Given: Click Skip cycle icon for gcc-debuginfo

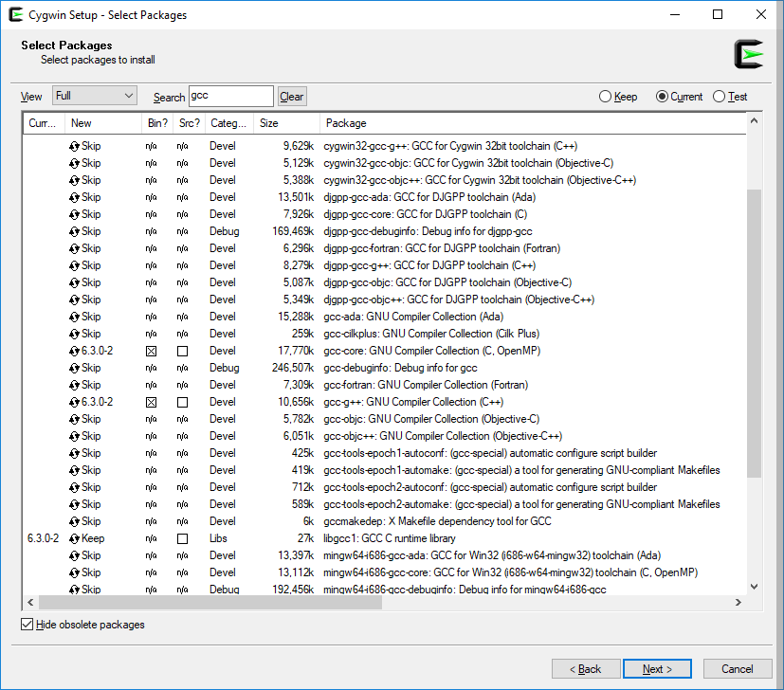Looking at the screenshot, I should (x=74, y=368).
